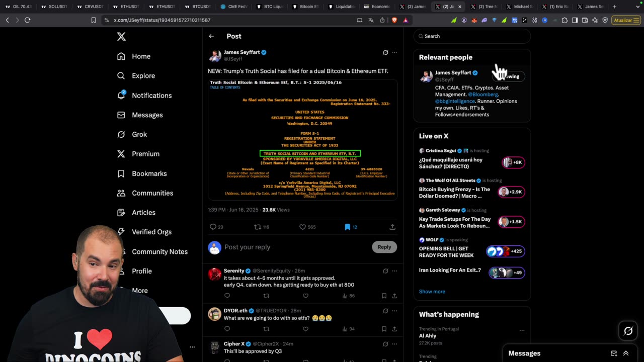644x362 pixels.
Task: Click the new message icon in the Messages bar
Action: tap(614, 353)
